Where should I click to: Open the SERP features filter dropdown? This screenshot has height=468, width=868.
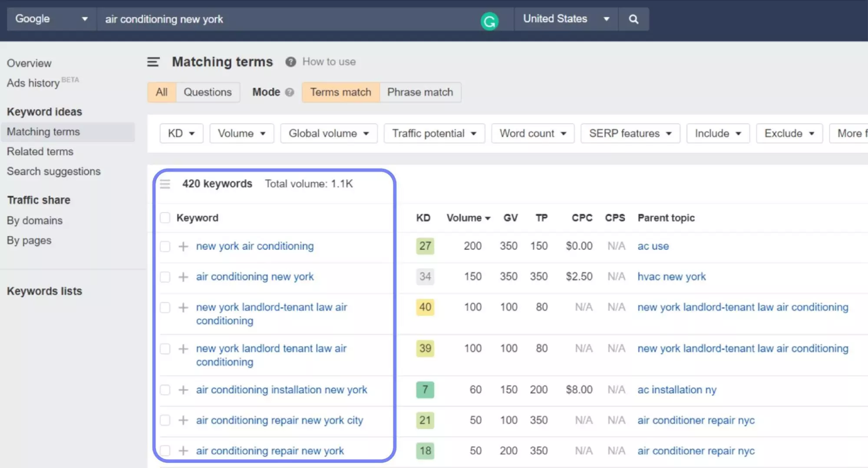[x=630, y=133]
